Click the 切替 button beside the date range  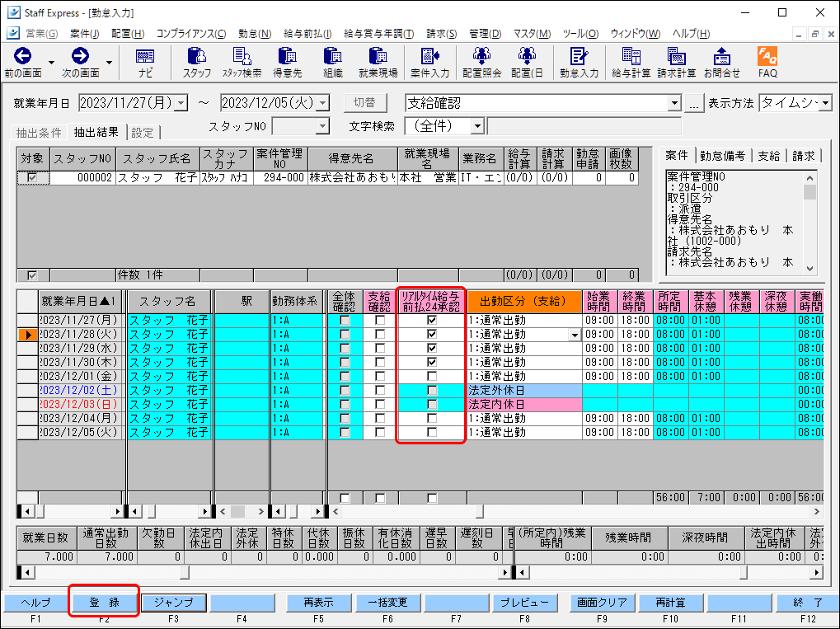click(x=364, y=103)
